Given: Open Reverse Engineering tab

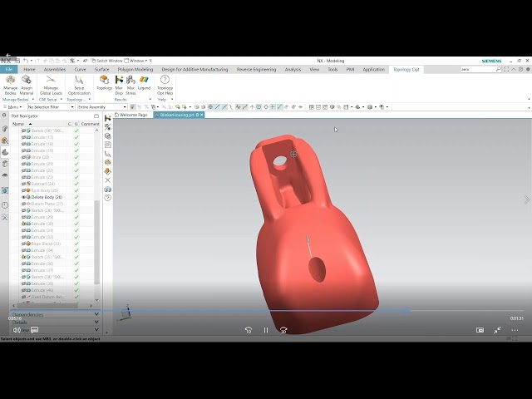Looking at the screenshot, I should tap(256, 69).
